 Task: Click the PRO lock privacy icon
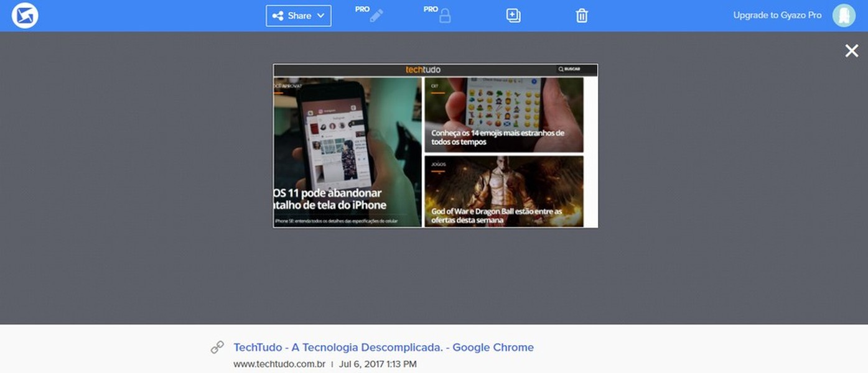tap(438, 14)
